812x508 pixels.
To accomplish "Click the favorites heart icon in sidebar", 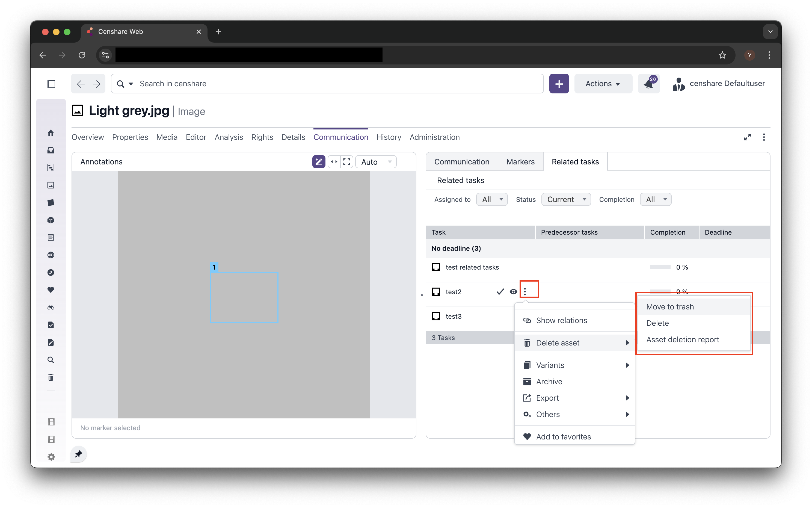I will pos(51,290).
